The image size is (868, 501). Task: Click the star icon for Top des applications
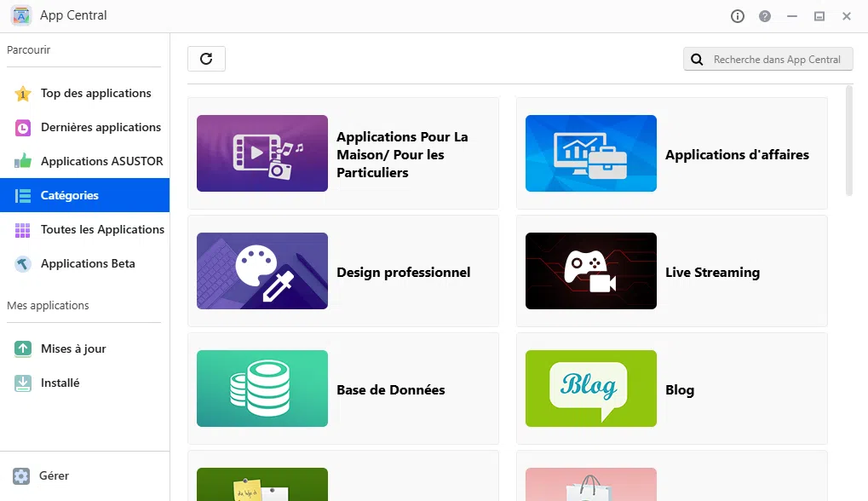click(23, 94)
